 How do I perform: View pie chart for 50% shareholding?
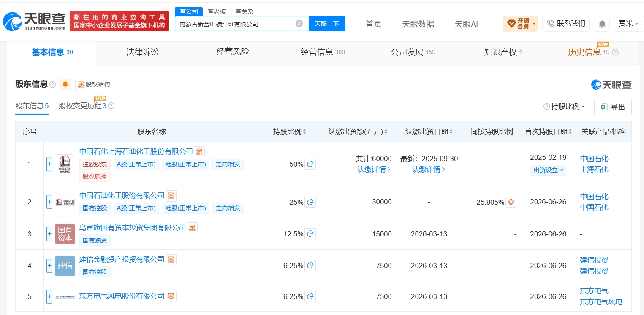pos(310,164)
